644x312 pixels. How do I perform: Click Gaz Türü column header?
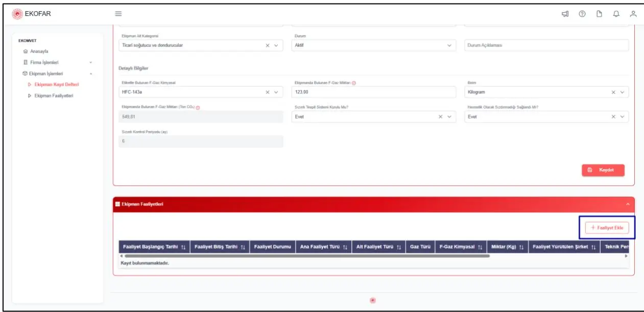pos(420,247)
